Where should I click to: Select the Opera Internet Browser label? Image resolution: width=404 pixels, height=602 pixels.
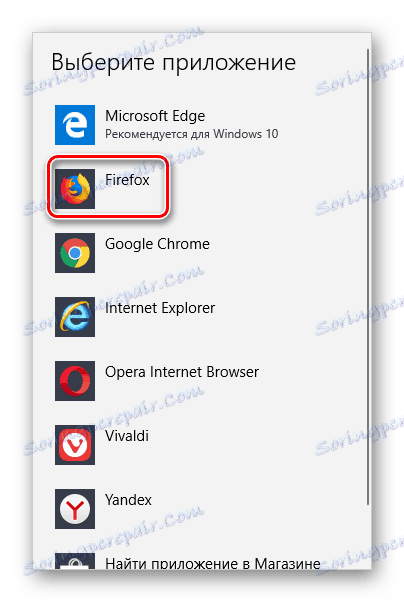(x=182, y=372)
